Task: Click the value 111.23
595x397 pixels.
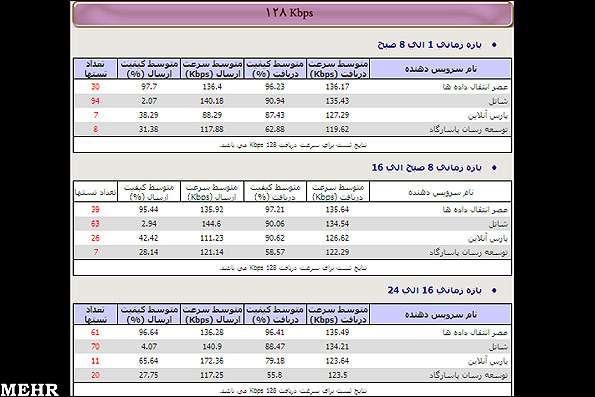Action: (x=212, y=238)
